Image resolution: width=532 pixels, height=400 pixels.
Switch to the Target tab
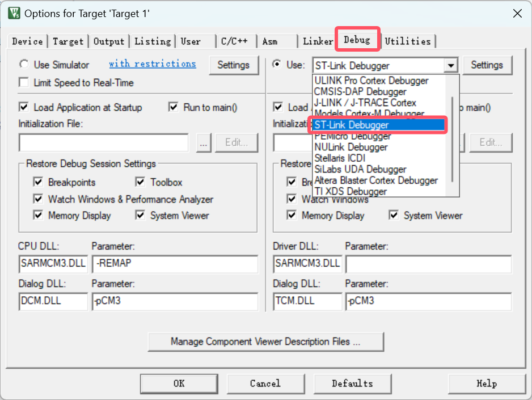coord(68,41)
